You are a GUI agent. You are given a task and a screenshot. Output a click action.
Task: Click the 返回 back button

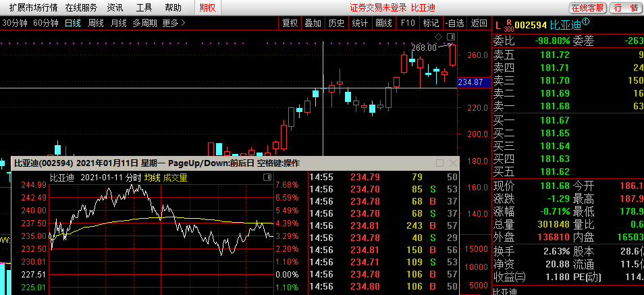click(479, 23)
